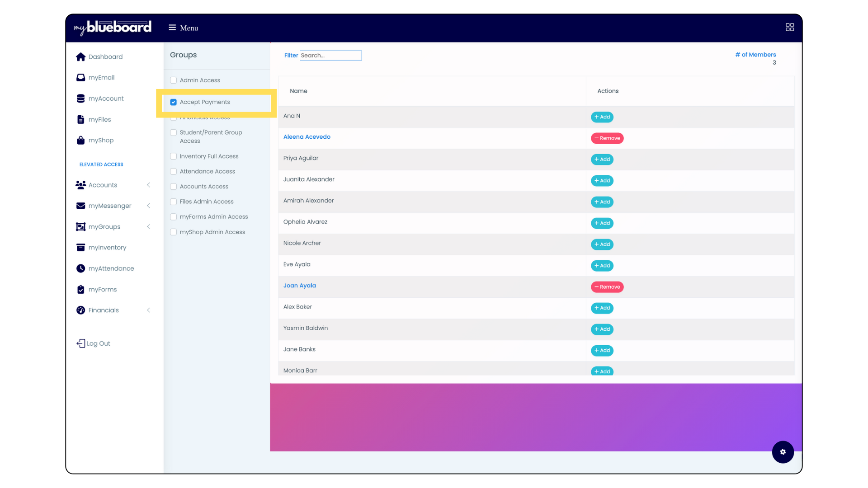The width and height of the screenshot is (868, 488).
Task: Click the settings gear floating button
Action: tap(783, 452)
